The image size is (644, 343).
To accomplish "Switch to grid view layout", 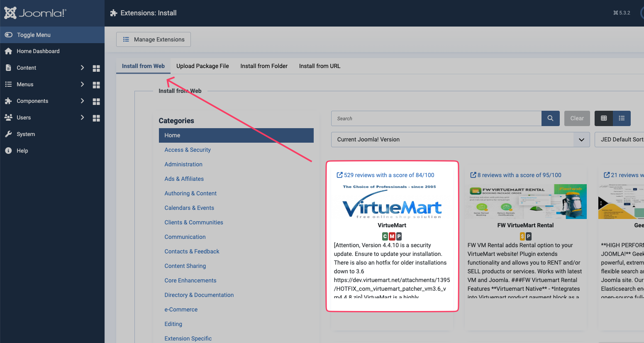I will 604,118.
